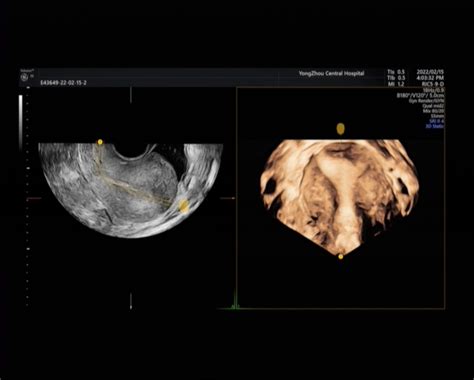Click the depth scale ruler on left side
This screenshot has width=474, height=380.
tap(28, 197)
